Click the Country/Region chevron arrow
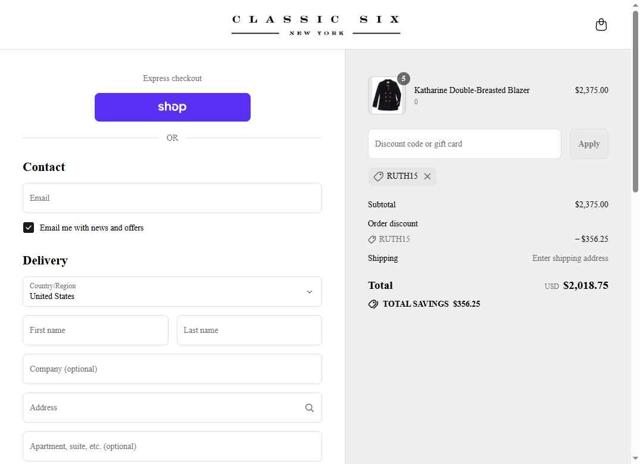 309,292
